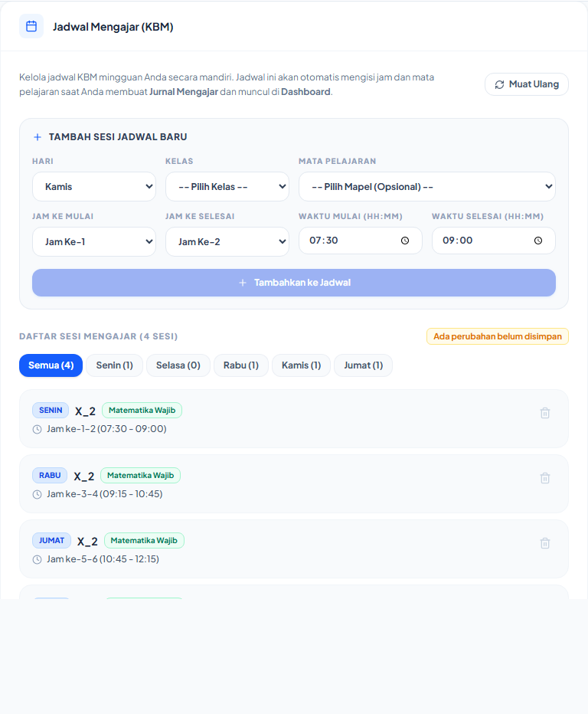Select the Semua (4) filter tab

point(51,365)
